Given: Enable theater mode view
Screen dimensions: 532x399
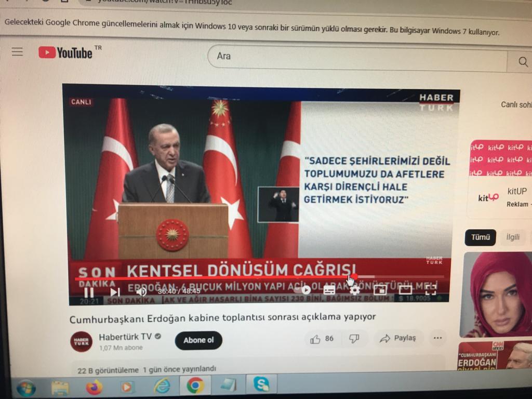Looking at the screenshot, I should coord(405,289).
